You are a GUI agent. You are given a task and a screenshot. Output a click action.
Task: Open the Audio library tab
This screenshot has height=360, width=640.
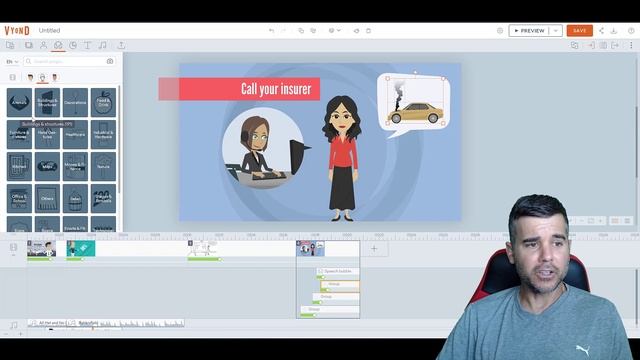point(102,45)
